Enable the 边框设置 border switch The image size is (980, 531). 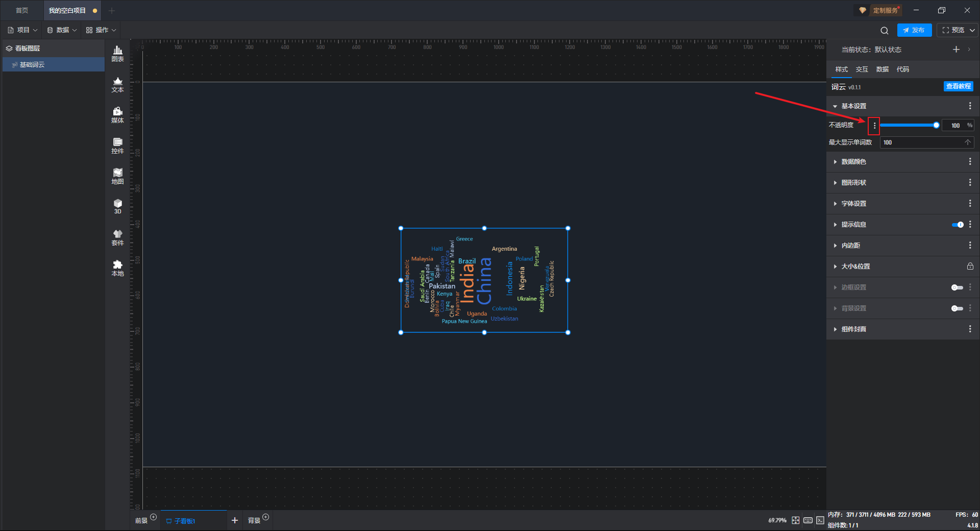pos(957,287)
